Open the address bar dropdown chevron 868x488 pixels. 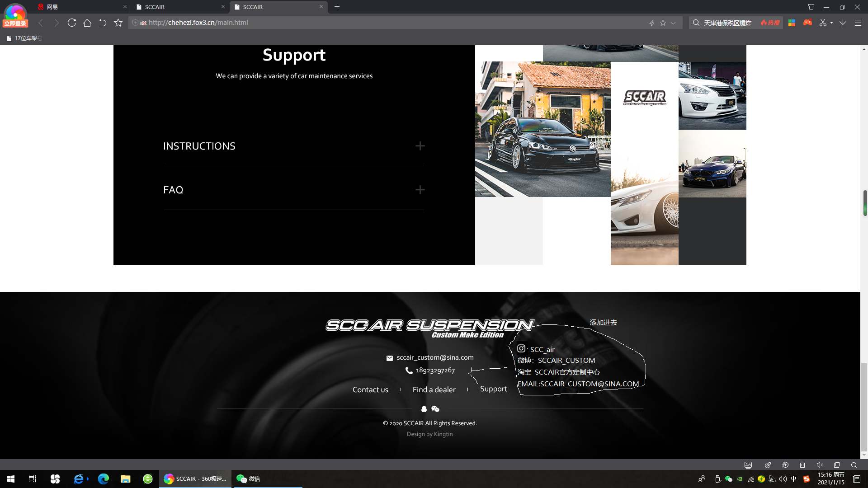tap(673, 23)
